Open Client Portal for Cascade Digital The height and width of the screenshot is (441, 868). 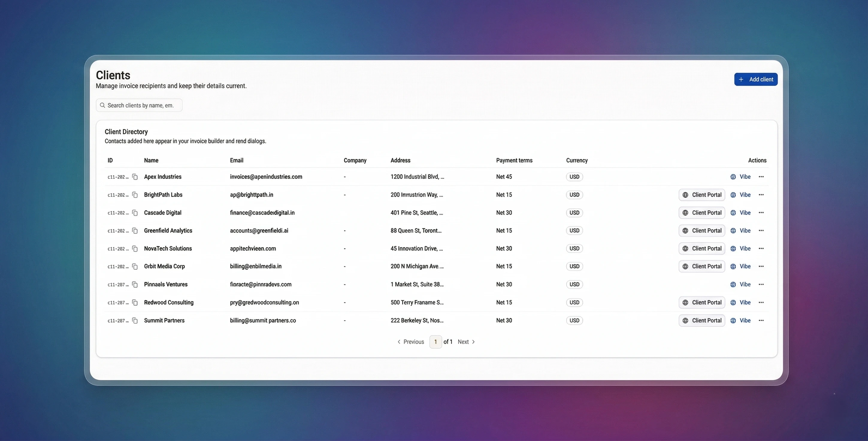pyautogui.click(x=701, y=213)
